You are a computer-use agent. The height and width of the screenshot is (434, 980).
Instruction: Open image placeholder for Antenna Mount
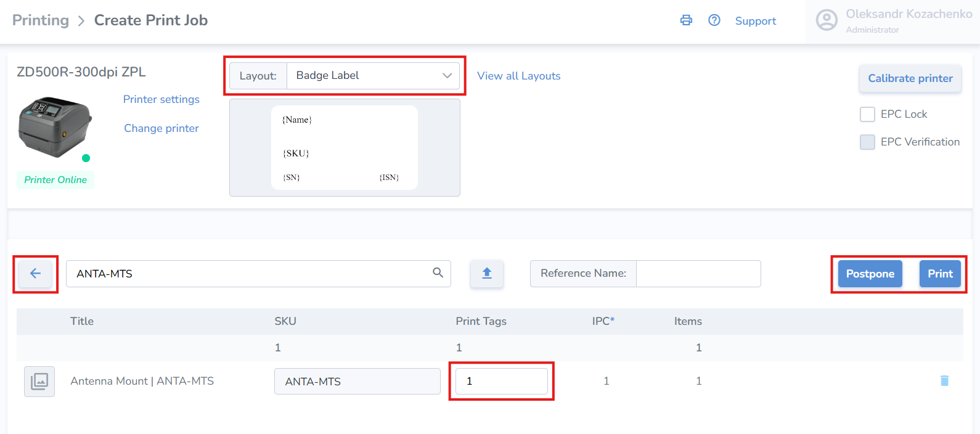click(39, 381)
